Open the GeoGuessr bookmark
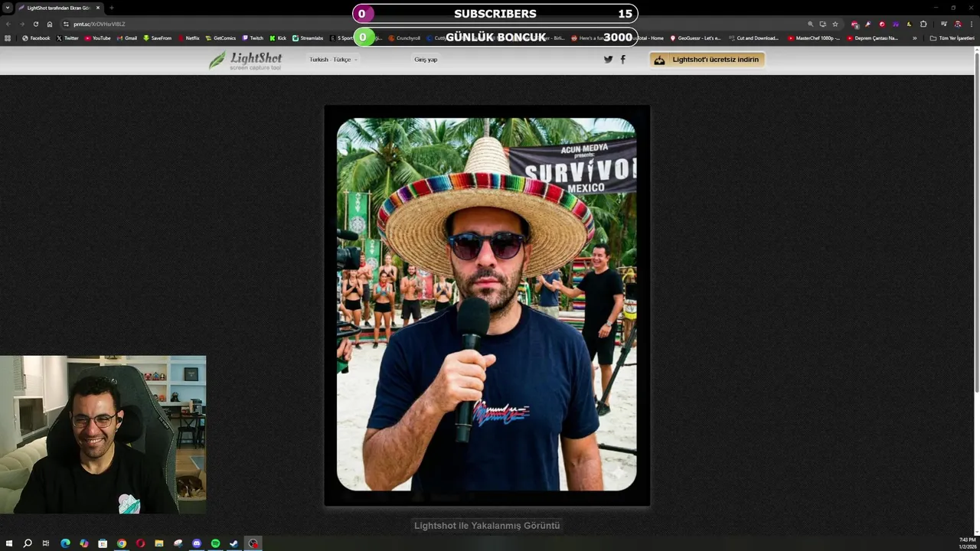The height and width of the screenshot is (551, 980). point(695,37)
